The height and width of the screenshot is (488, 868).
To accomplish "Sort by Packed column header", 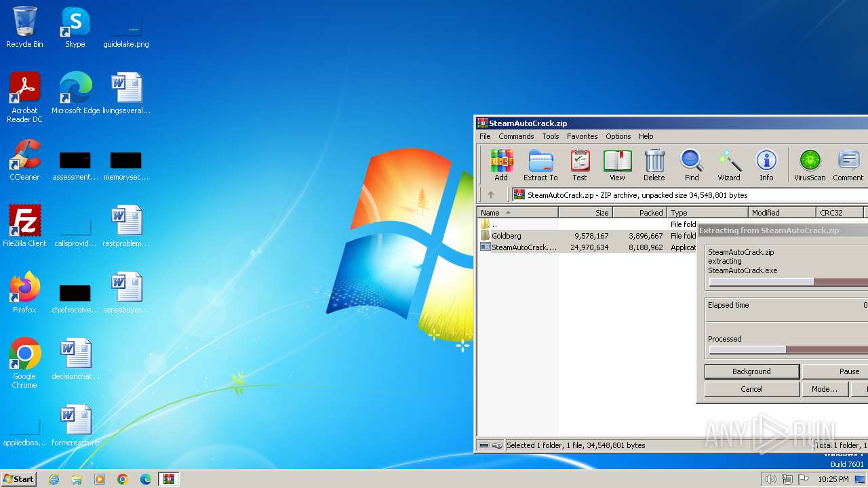I will click(639, 213).
